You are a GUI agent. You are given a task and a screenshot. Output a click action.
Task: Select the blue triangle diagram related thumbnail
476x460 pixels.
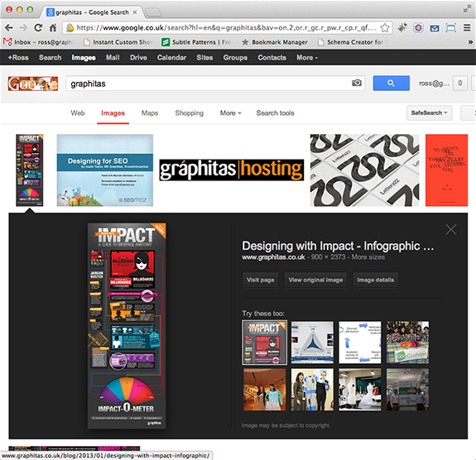(x=312, y=343)
